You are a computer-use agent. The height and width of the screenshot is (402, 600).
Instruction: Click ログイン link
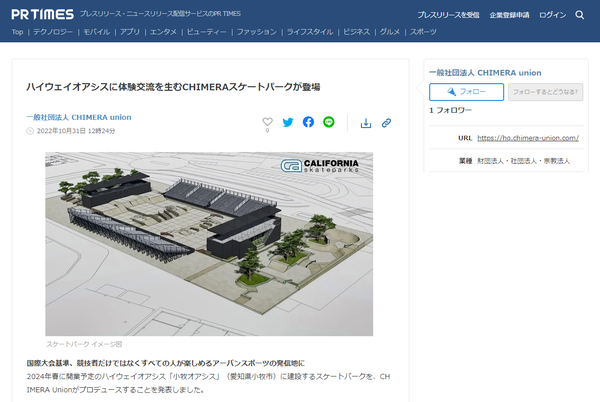click(553, 15)
